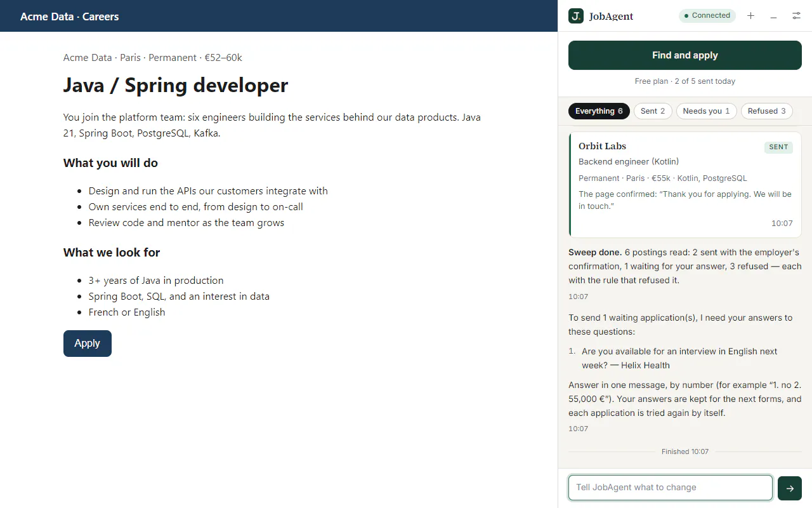812x508 pixels.
Task: Click the Permanent · Paris · €55k details line
Action: tap(663, 178)
